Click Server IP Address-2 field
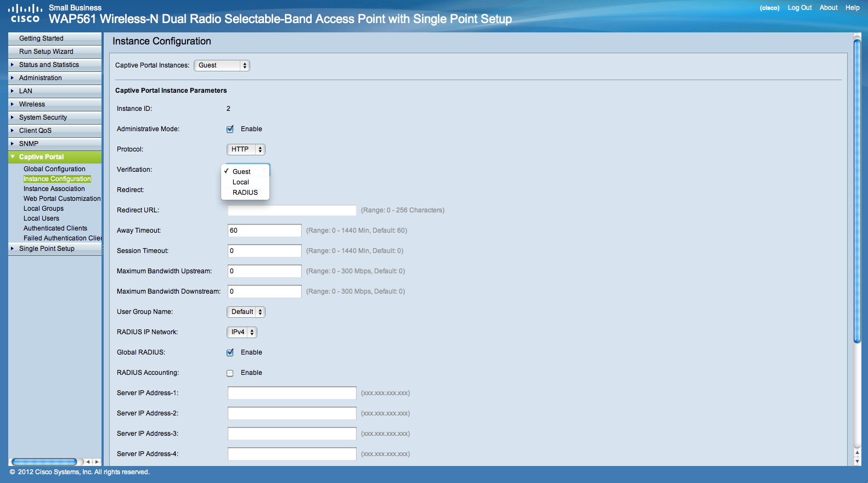 292,413
